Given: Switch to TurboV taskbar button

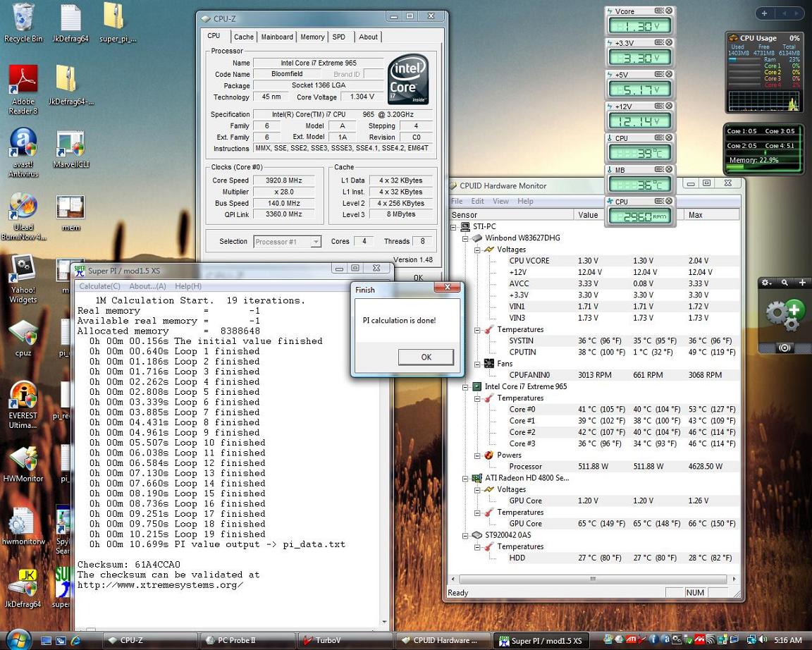Looking at the screenshot, I should point(345,641).
